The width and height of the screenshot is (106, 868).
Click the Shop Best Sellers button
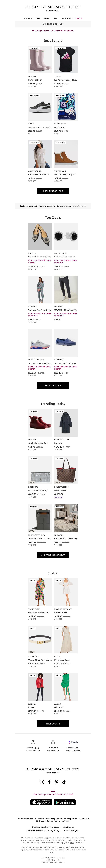[53, 191]
